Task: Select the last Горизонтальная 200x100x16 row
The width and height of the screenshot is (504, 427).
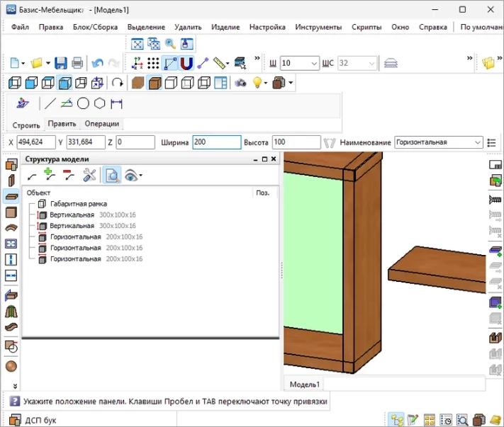Action: 96,258
